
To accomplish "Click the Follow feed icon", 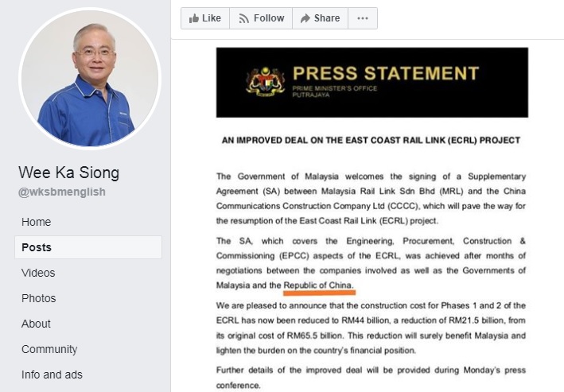I will (x=244, y=18).
